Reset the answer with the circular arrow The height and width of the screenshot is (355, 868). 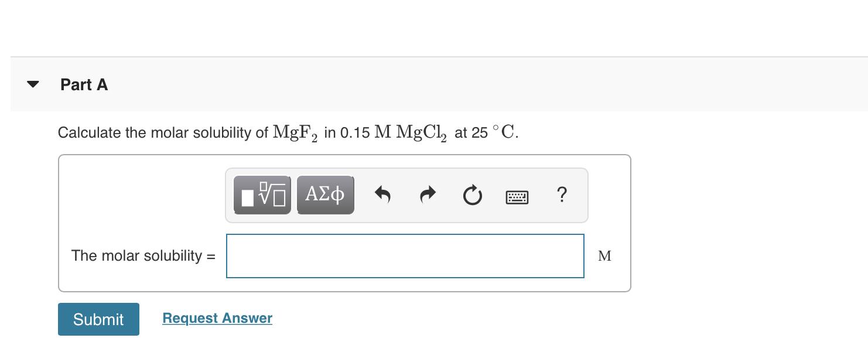[x=472, y=194]
